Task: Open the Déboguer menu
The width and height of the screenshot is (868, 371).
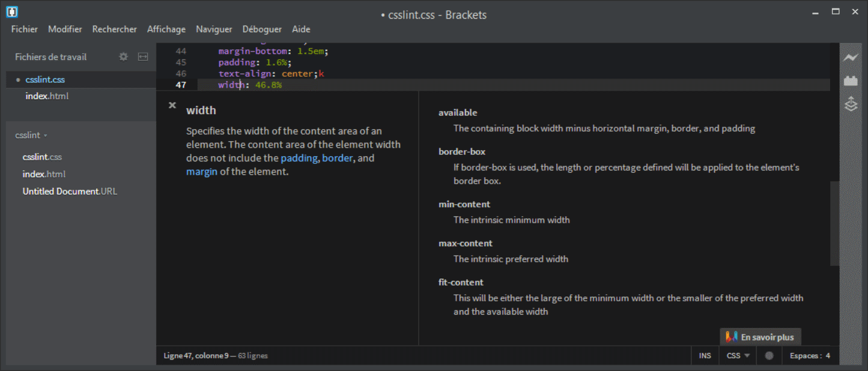Action: pyautogui.click(x=262, y=29)
